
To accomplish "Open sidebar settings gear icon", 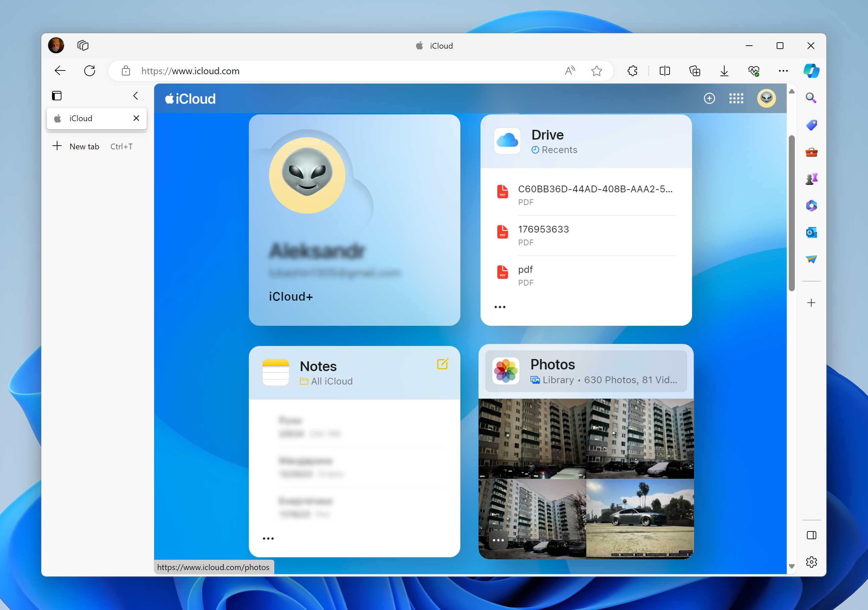I will [x=811, y=562].
